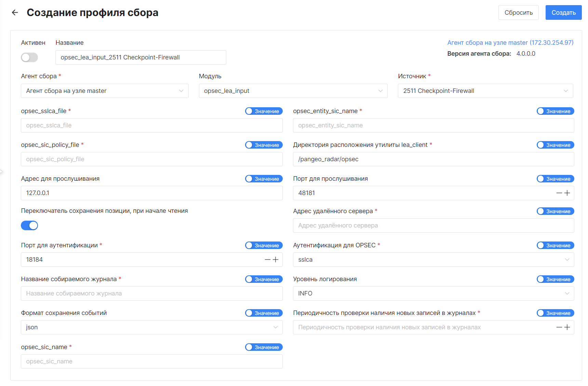
Task: Click the Адрес удалённого сервера input field
Action: point(433,225)
